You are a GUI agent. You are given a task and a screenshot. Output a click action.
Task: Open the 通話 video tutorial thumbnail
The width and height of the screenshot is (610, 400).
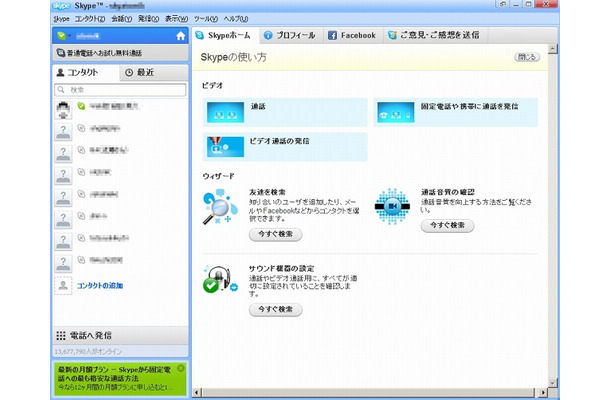click(x=225, y=112)
